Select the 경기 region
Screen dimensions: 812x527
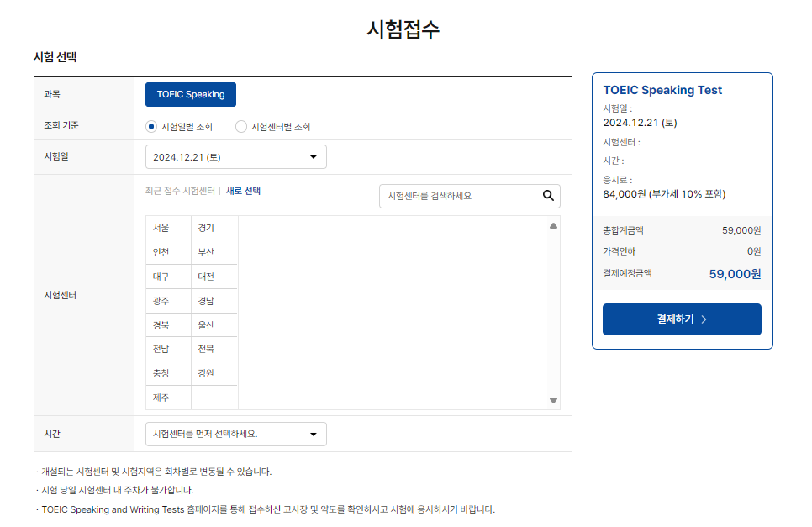point(214,228)
